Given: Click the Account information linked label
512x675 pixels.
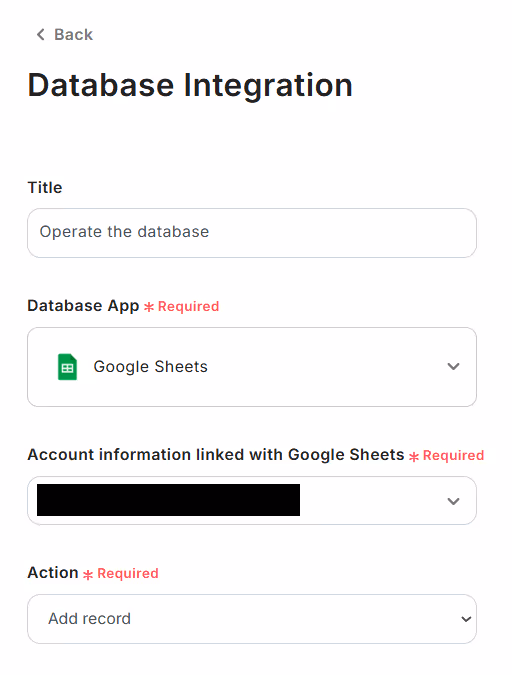Looking at the screenshot, I should (x=216, y=455).
